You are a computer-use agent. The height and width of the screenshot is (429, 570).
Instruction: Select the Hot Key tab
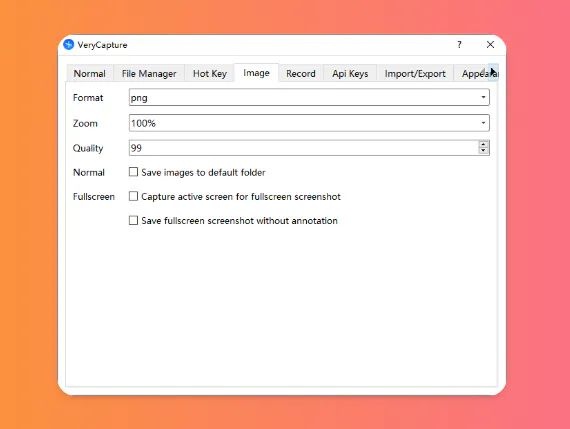click(210, 73)
